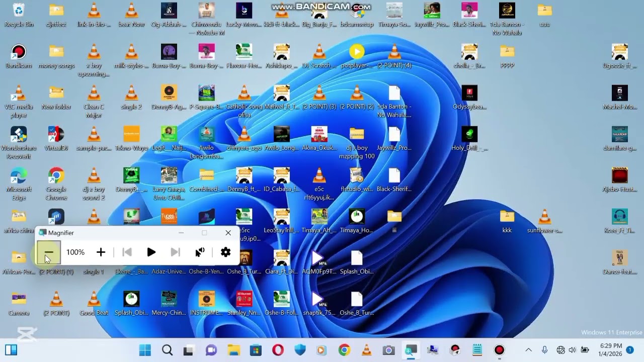Select VirtualDJ desktop shortcut
The width and height of the screenshot is (644, 362).
pyautogui.click(x=56, y=139)
